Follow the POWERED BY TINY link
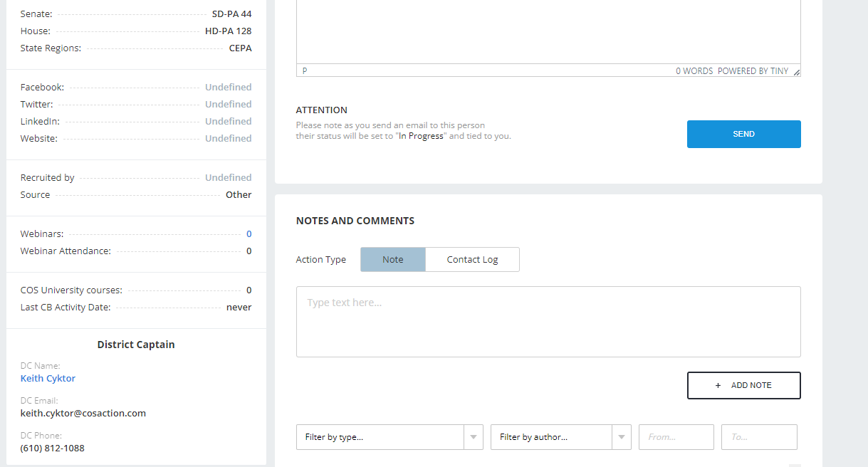The width and height of the screenshot is (868, 467). (x=753, y=71)
